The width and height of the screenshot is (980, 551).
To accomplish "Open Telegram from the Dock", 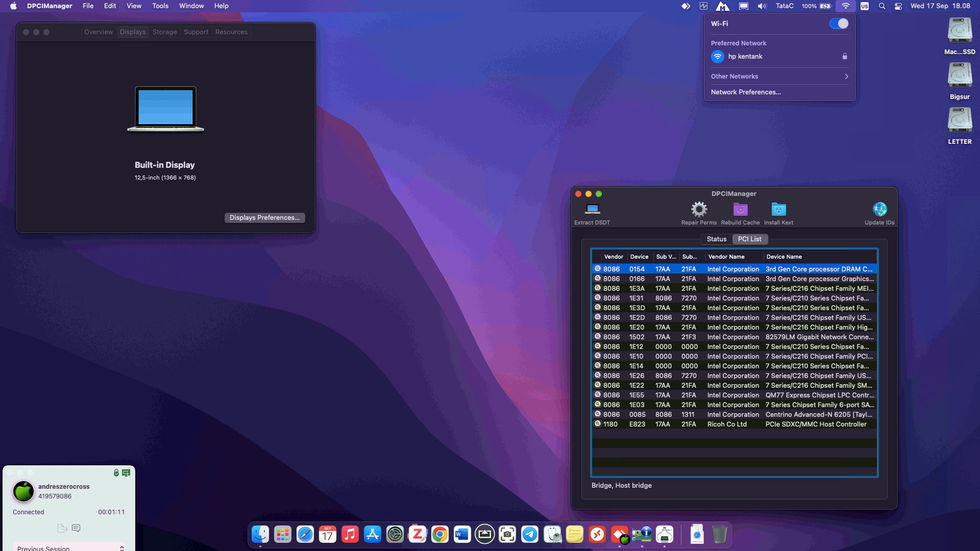I will 530,534.
